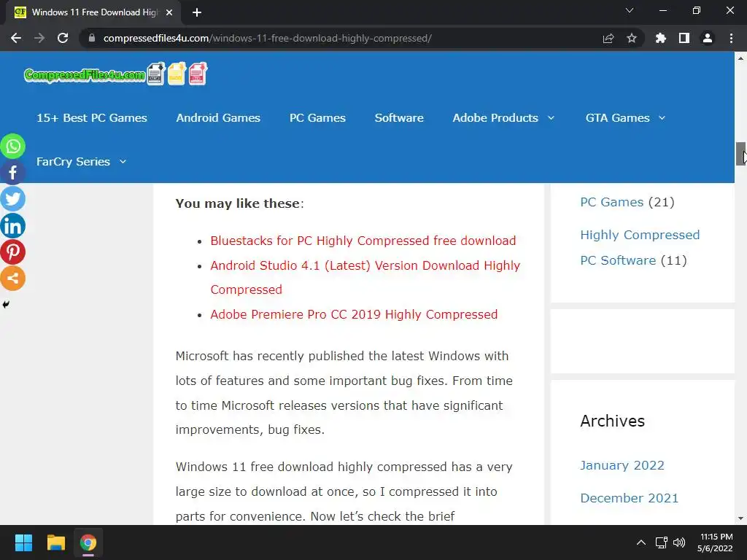View site information lock icon
Image resolution: width=747 pixels, height=560 pixels.
click(92, 38)
